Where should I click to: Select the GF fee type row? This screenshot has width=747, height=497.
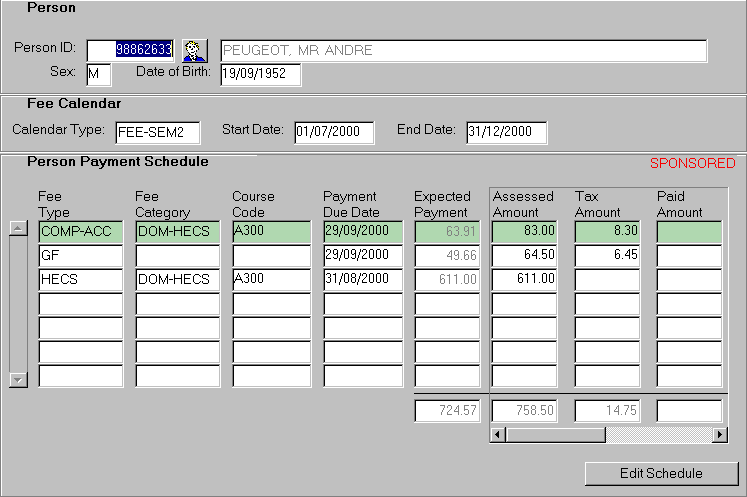point(80,255)
